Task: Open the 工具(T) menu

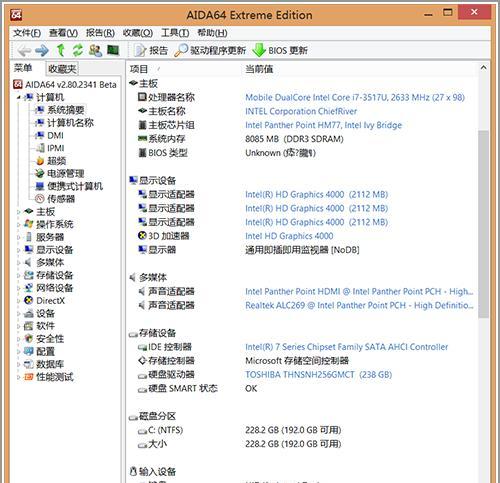Action: pos(175,33)
